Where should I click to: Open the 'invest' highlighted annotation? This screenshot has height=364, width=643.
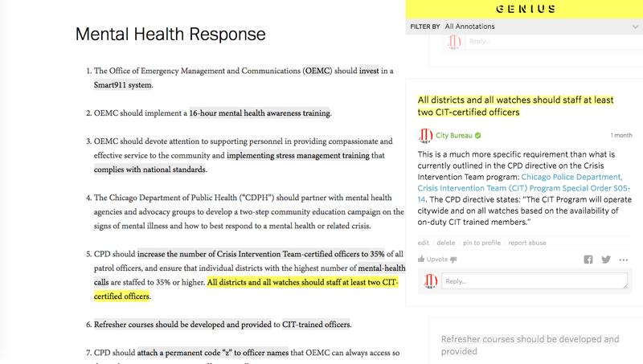[x=369, y=71]
